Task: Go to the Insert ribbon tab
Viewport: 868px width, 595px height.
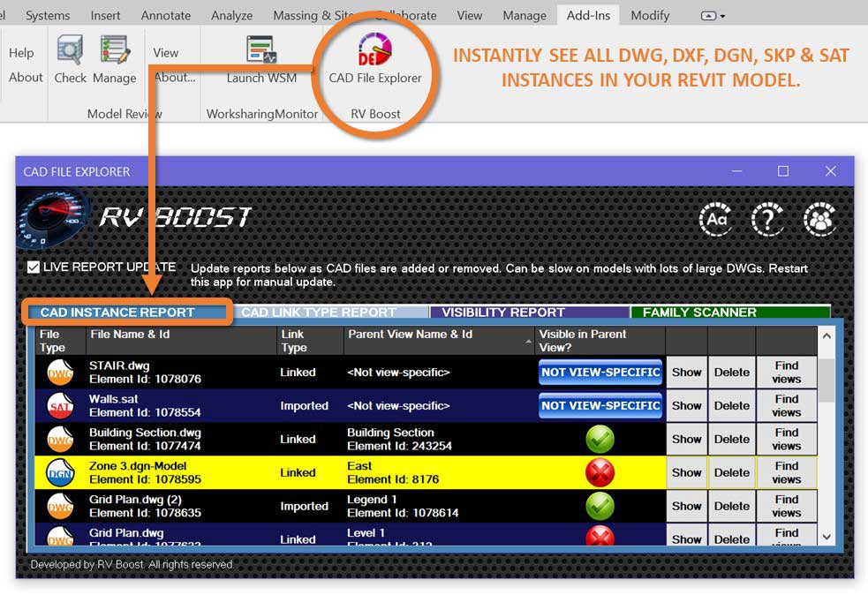Action: click(x=105, y=16)
